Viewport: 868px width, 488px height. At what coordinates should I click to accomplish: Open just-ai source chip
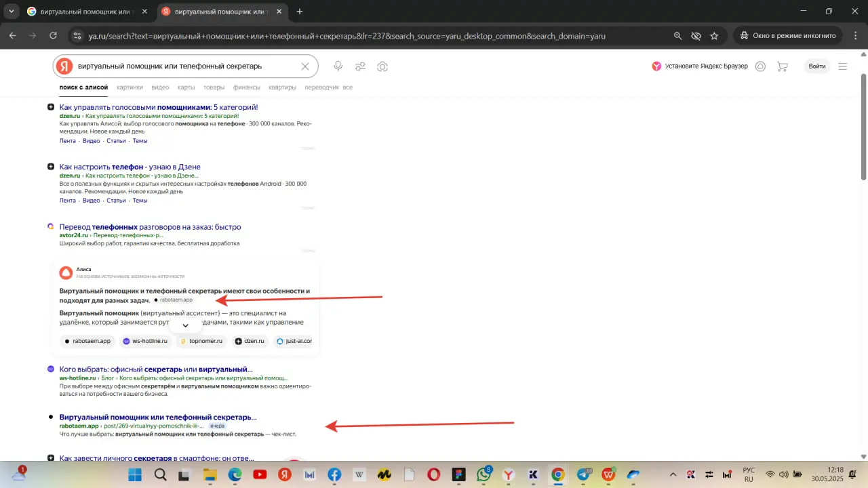pyautogui.click(x=293, y=341)
